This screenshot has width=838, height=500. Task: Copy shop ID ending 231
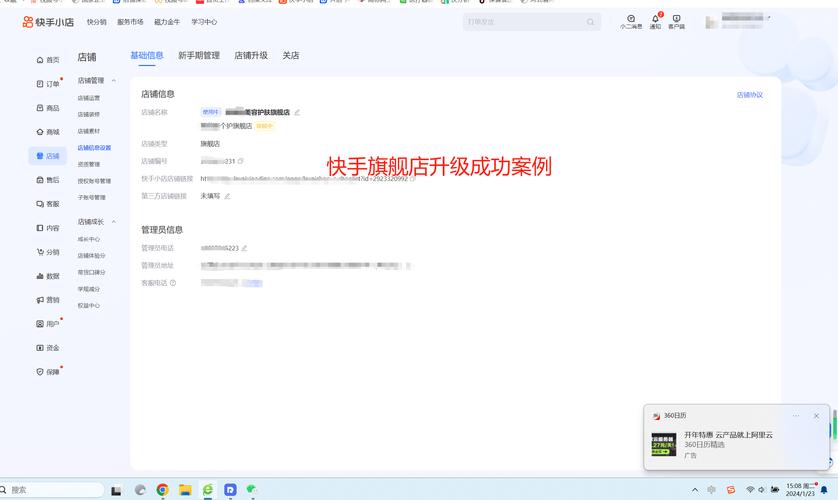click(x=240, y=161)
